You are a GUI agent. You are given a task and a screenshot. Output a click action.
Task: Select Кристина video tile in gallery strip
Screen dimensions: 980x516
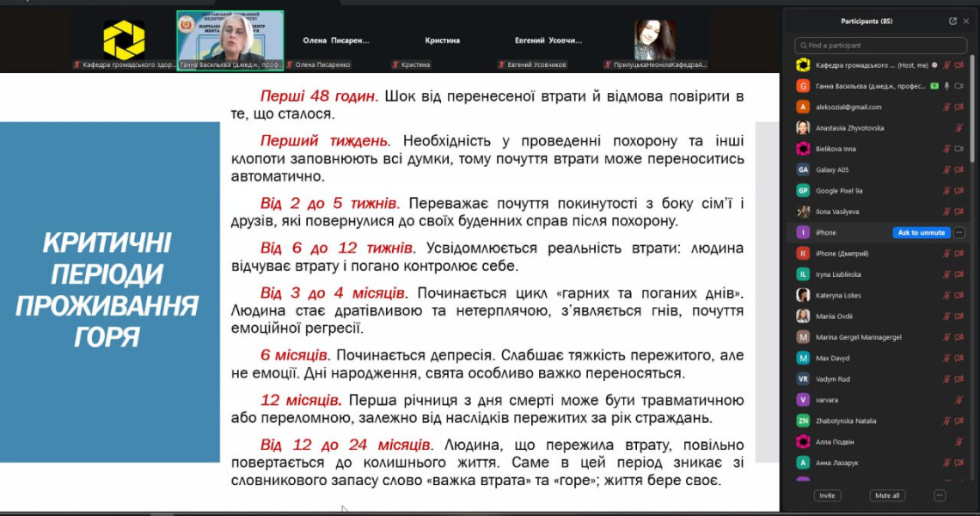[442, 40]
